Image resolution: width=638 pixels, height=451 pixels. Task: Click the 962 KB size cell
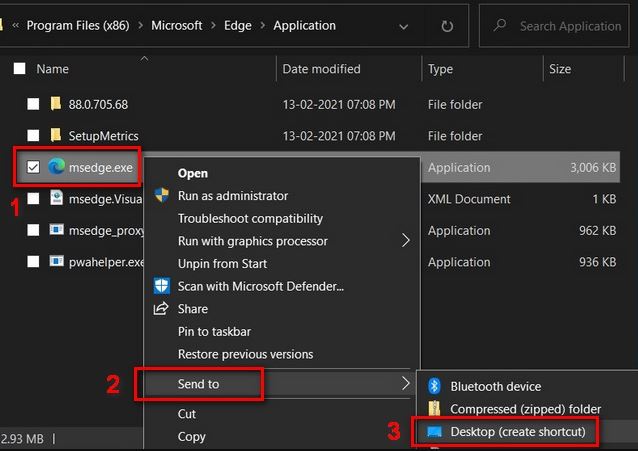[x=597, y=230]
